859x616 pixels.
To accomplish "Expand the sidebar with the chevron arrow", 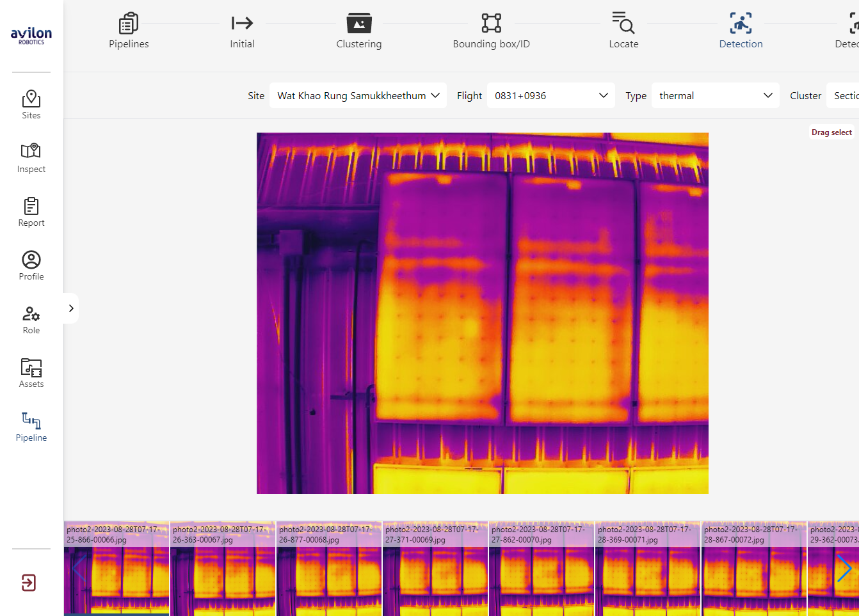I will [71, 308].
